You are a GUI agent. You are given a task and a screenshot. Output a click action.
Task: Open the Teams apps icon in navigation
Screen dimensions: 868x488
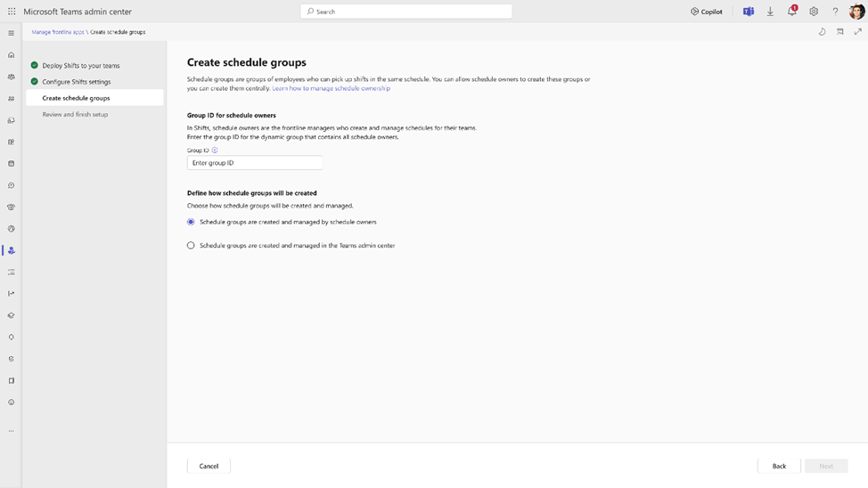pyautogui.click(x=11, y=142)
